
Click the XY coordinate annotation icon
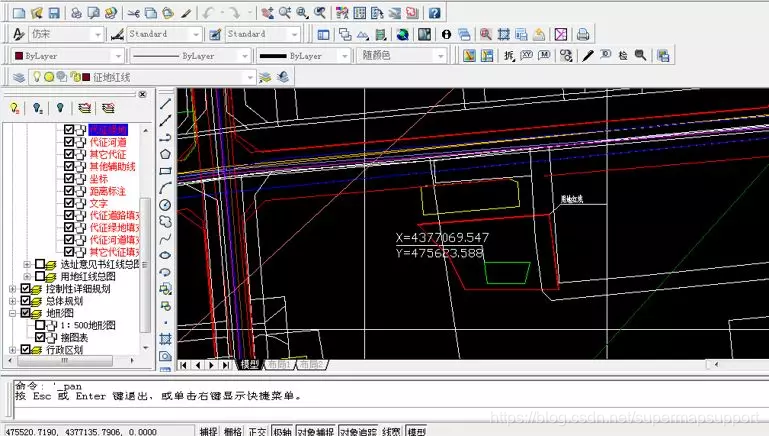click(526, 55)
